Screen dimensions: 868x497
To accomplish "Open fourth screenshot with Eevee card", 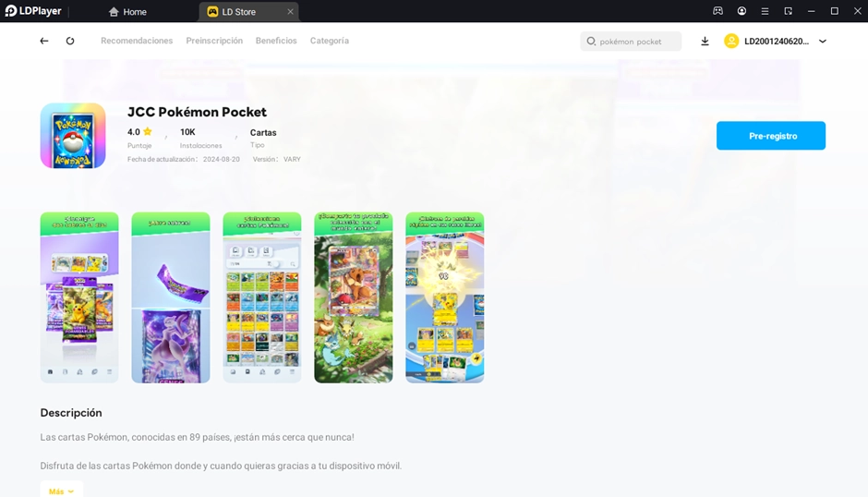I will 353,297.
